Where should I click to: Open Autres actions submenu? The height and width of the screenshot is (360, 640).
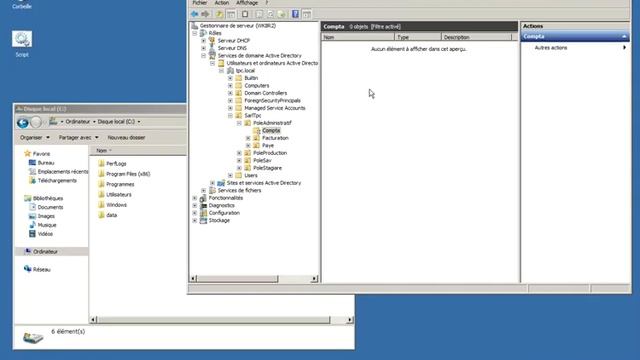click(576, 48)
